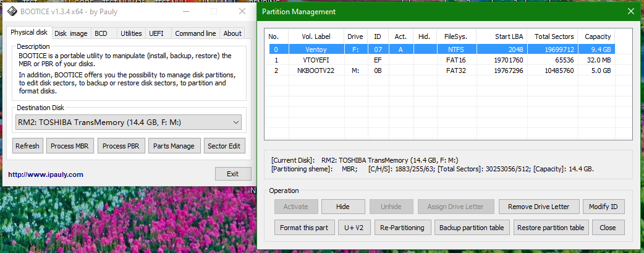644x253 pixels.
Task: Click Remove Drive Letter
Action: (x=539, y=207)
